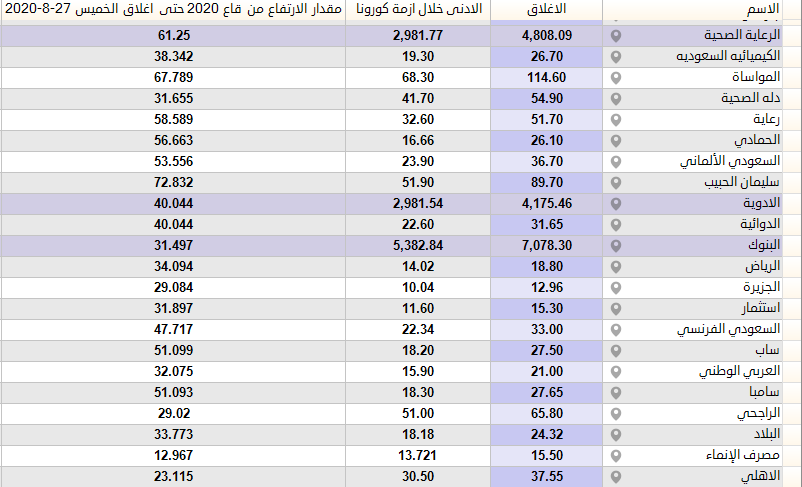Screen dimensions: 802x487
Task: Click corona low value 2,981.77
Action: point(418,35)
